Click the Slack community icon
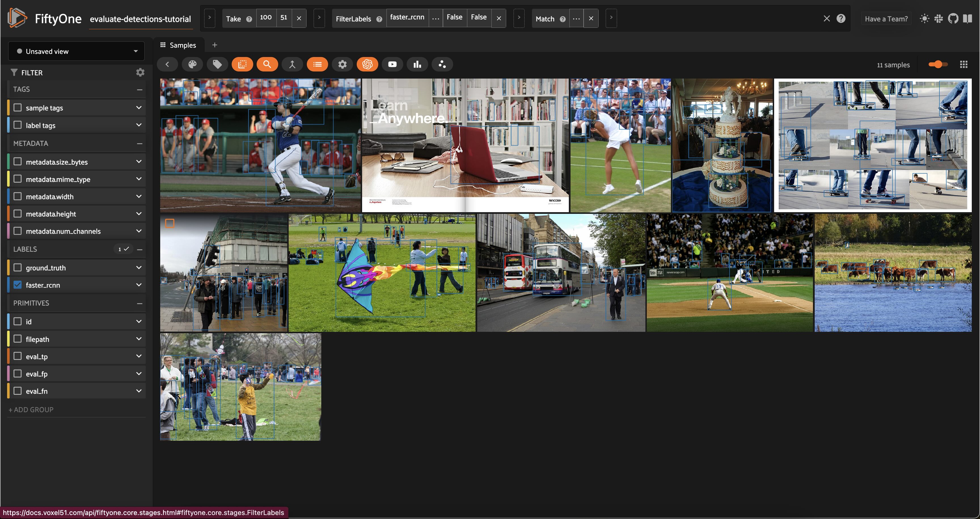This screenshot has height=519, width=980. 939,18
